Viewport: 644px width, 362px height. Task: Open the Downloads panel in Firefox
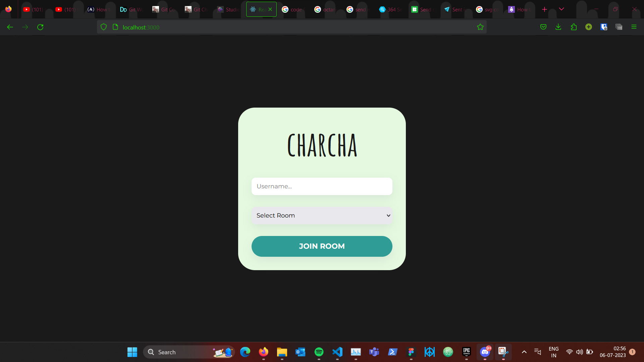[558, 27]
